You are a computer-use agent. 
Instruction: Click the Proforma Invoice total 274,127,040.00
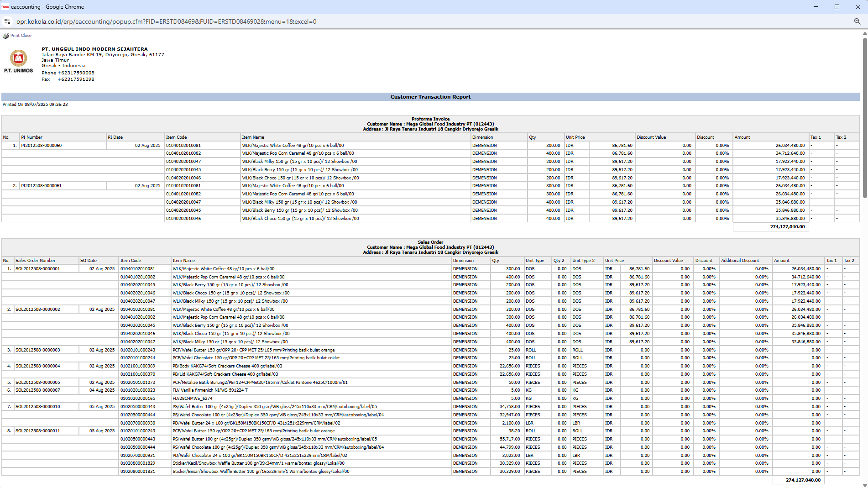787,227
